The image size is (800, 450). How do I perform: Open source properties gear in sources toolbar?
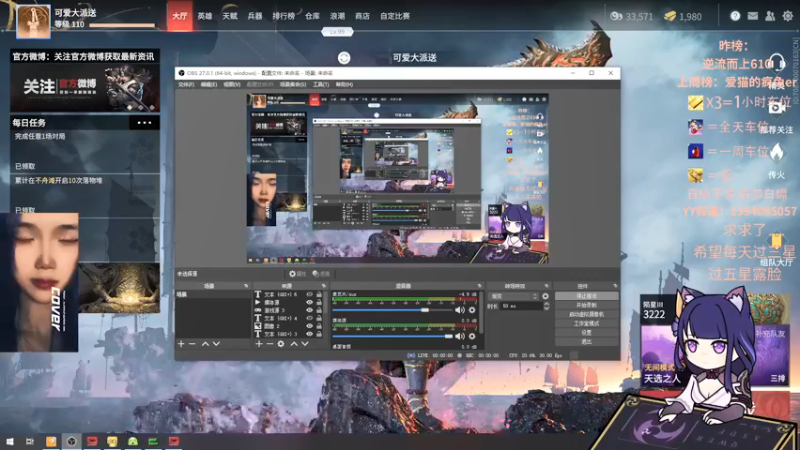click(x=281, y=344)
